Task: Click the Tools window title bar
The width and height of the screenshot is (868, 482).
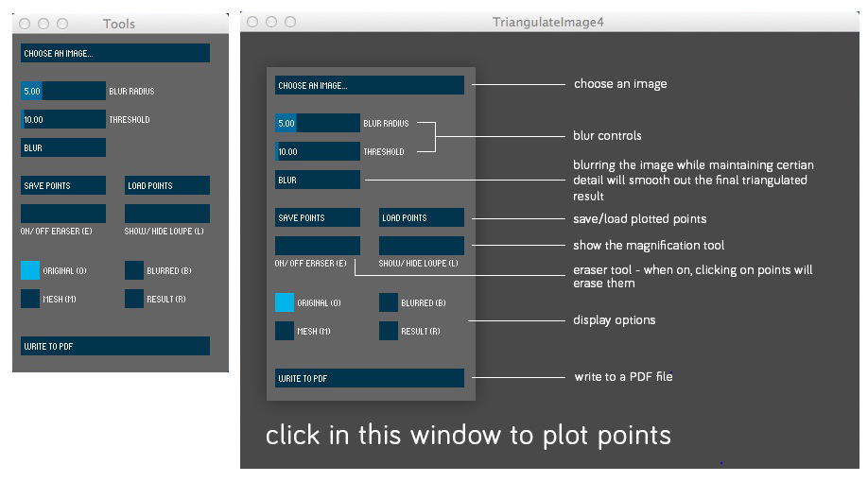Action: [120, 24]
